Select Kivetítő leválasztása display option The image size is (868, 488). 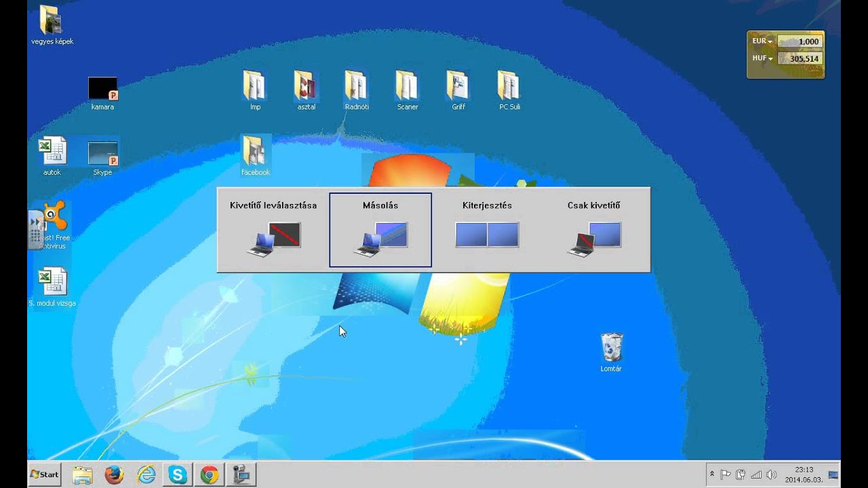(x=273, y=230)
